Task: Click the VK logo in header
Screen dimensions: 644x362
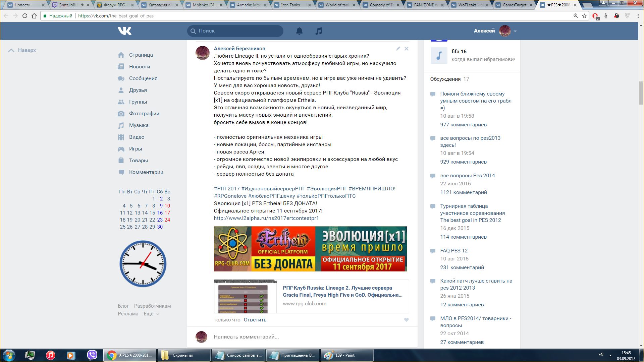Action: [x=124, y=31]
